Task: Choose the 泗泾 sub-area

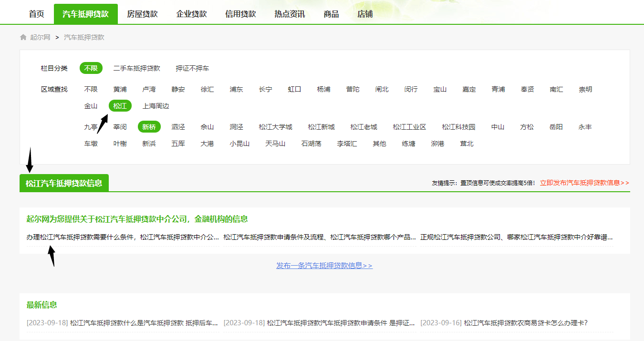Action: click(x=178, y=127)
